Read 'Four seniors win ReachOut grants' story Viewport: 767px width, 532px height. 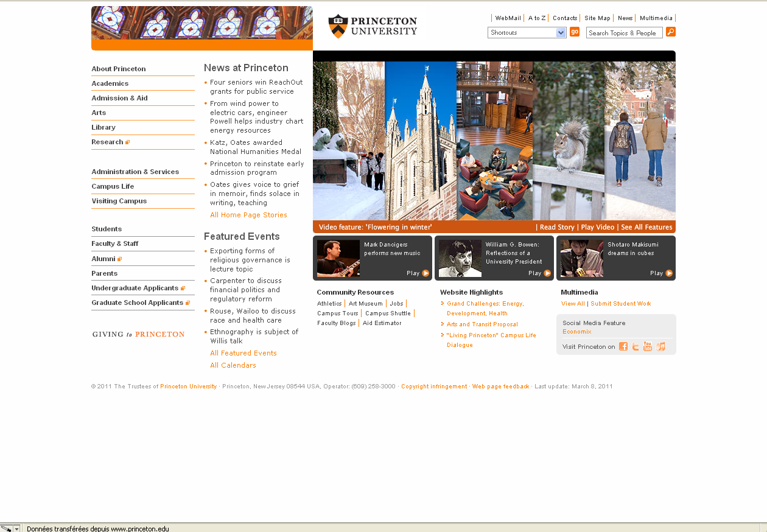tap(256, 86)
